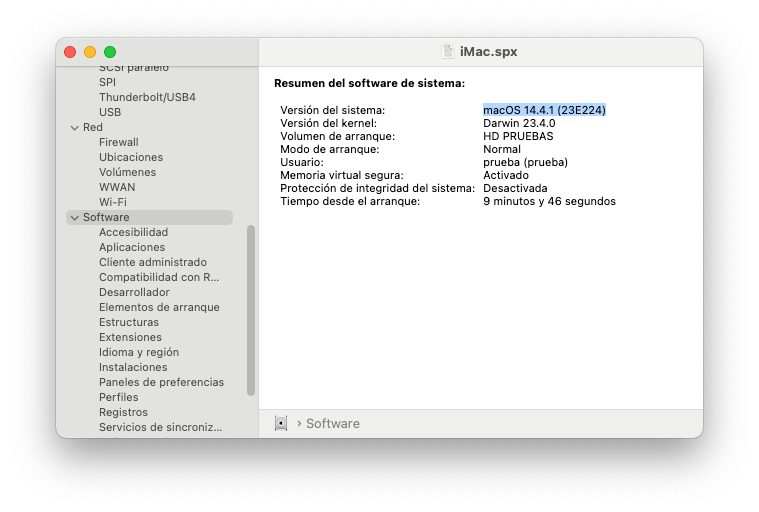Click the Versión del kernel label

click(328, 123)
